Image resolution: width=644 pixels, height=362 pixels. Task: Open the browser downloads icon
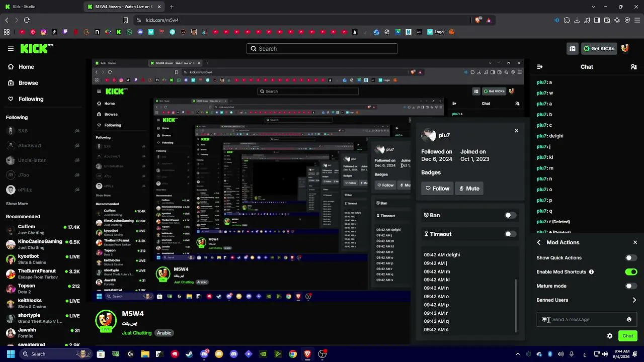tap(577, 20)
